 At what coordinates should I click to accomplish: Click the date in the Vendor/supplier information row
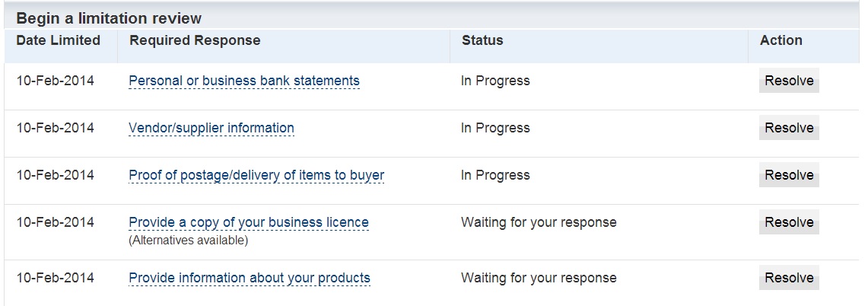click(56, 128)
